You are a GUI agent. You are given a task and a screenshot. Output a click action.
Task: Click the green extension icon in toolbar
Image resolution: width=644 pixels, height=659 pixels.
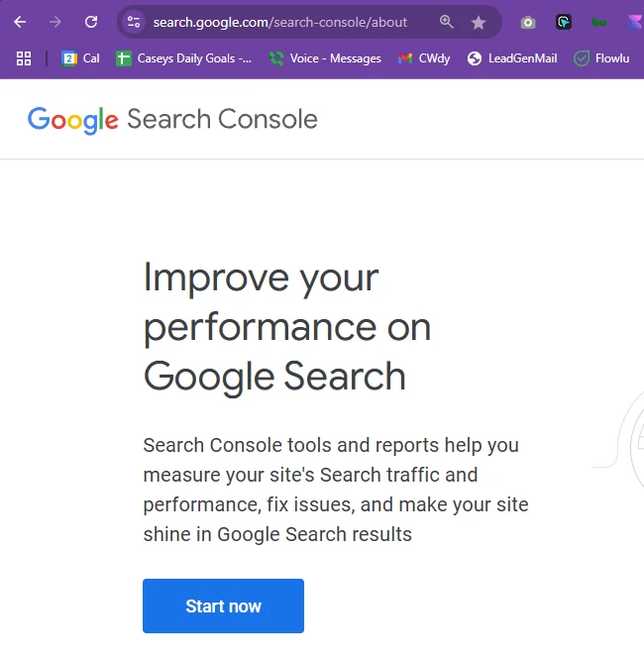pos(599,22)
